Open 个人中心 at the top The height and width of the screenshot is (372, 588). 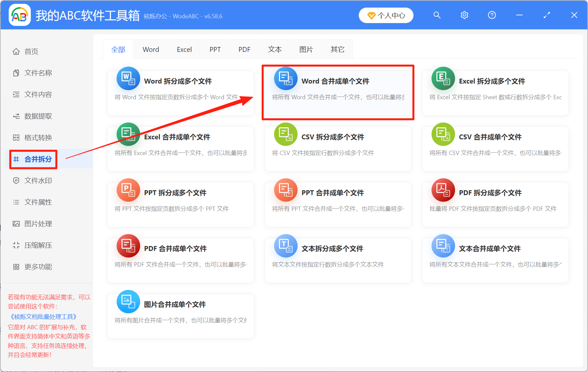[x=386, y=15]
